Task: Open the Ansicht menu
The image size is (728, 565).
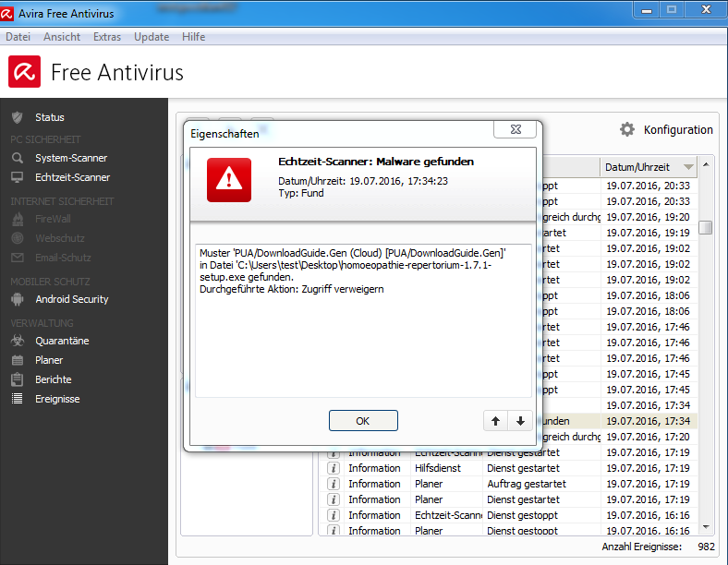Action: coord(62,37)
